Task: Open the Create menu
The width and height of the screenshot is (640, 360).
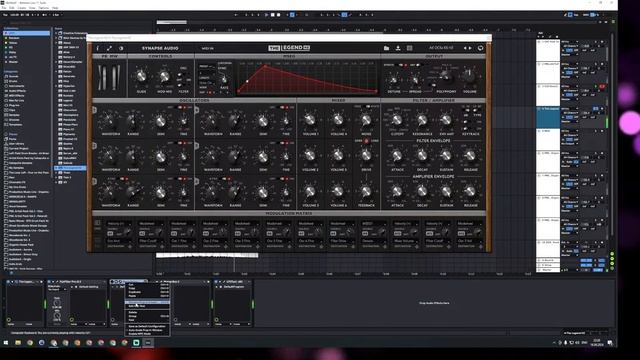Action: tap(22, 8)
